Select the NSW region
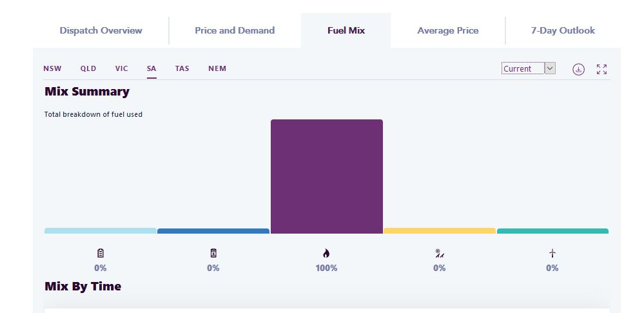The image size is (644, 313). click(53, 68)
